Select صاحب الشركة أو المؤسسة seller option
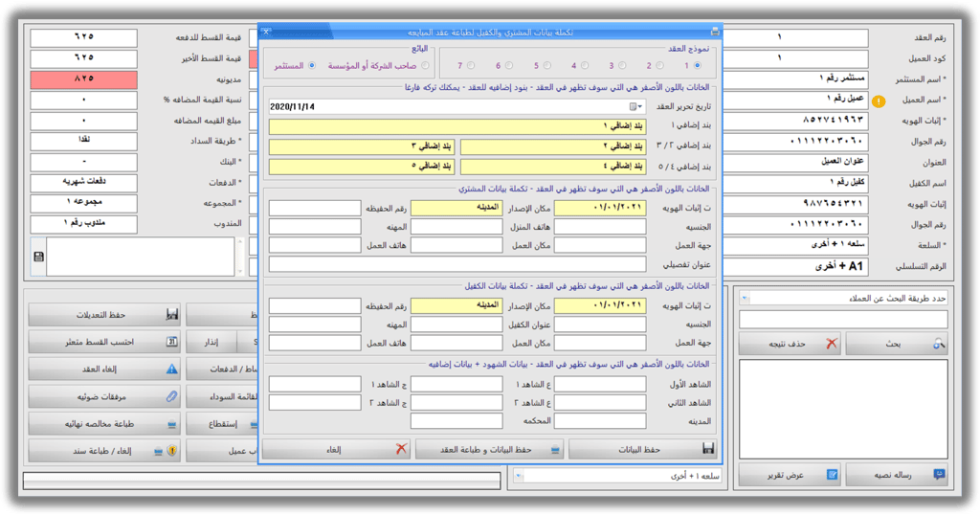980x515 pixels. click(x=425, y=65)
